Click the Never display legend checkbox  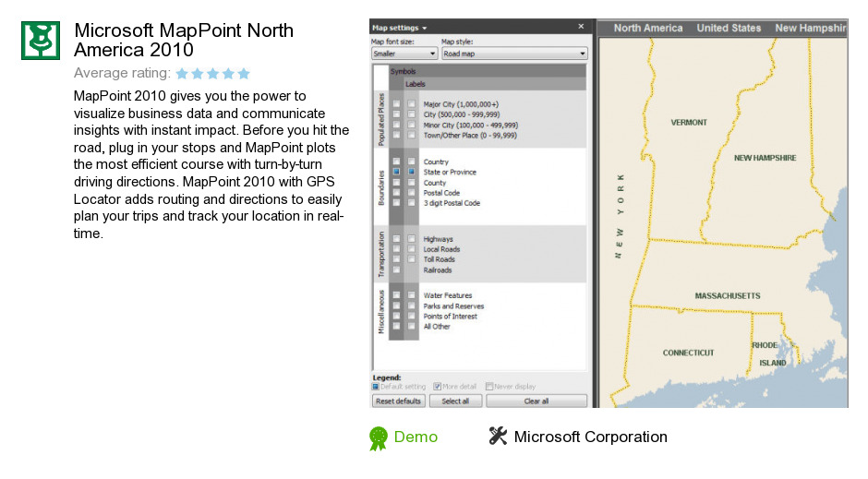pos(489,387)
